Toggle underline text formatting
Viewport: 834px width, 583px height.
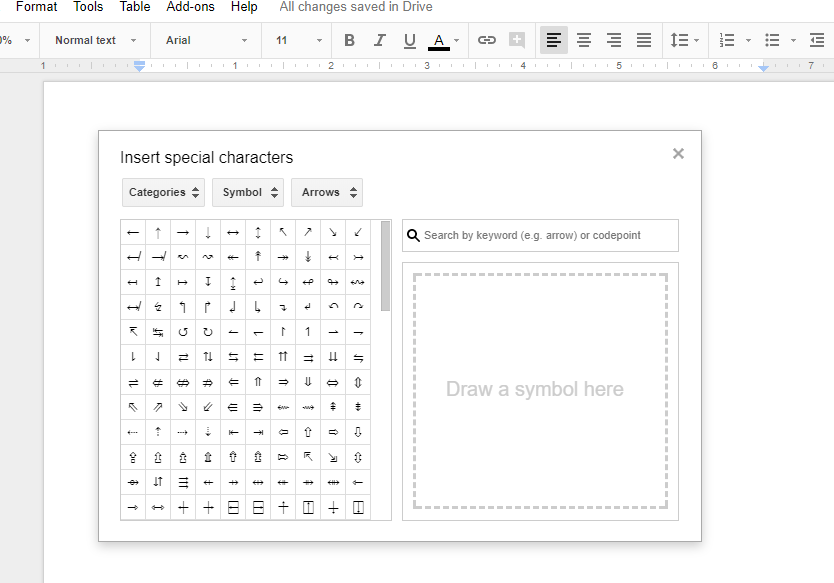pyautogui.click(x=409, y=40)
